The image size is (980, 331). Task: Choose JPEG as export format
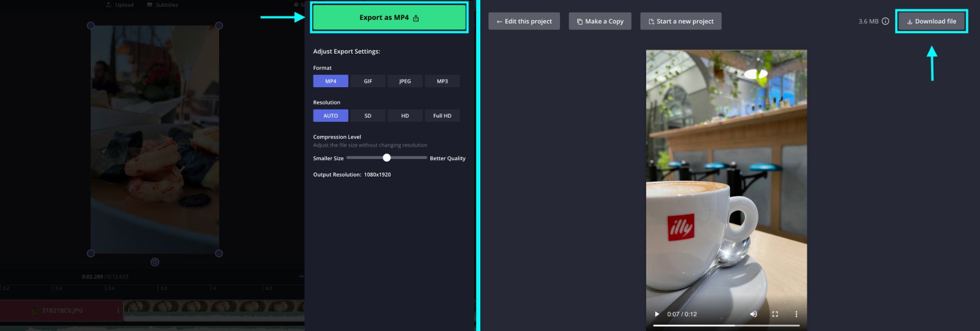pos(405,81)
